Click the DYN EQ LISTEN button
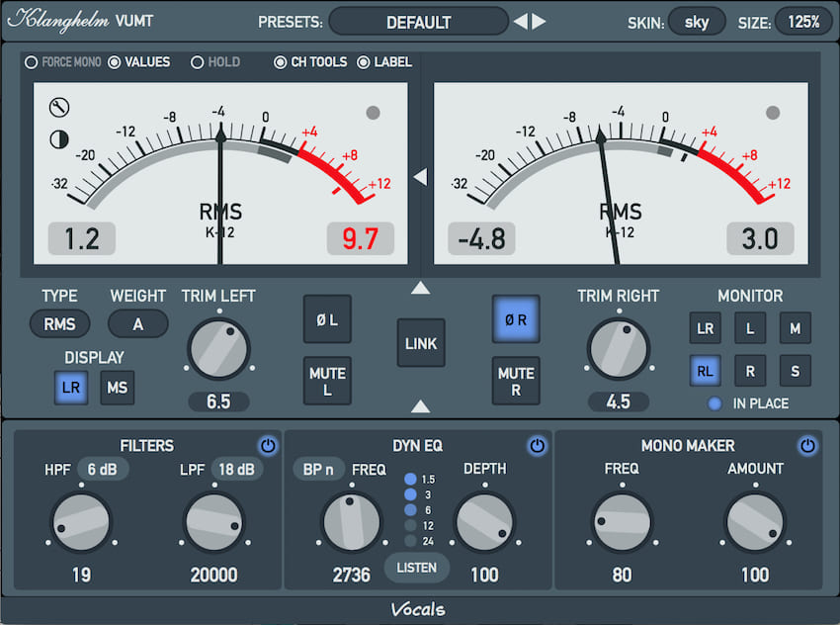840x625 pixels. (x=417, y=568)
